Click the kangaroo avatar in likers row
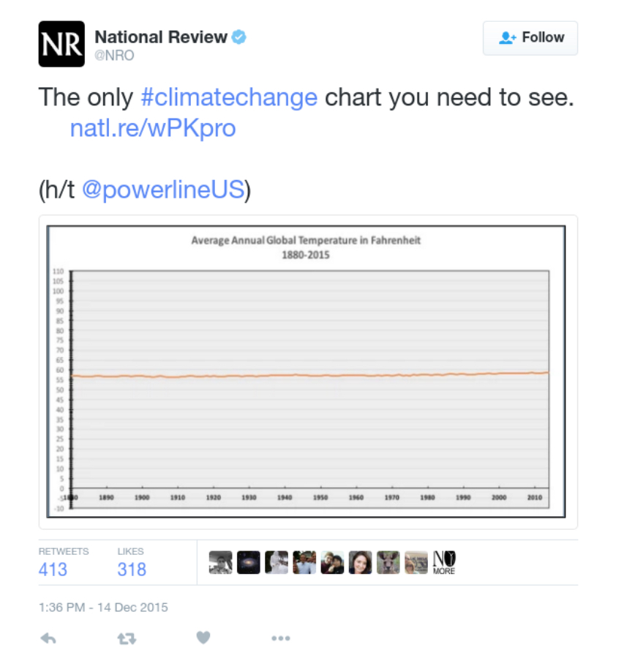Screen dimensions: 635x672 [x=388, y=562]
